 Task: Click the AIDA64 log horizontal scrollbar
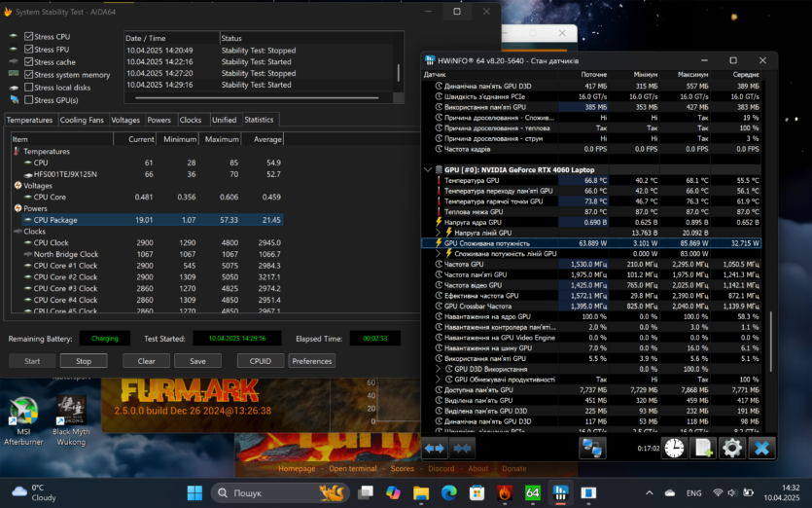tap(257, 97)
